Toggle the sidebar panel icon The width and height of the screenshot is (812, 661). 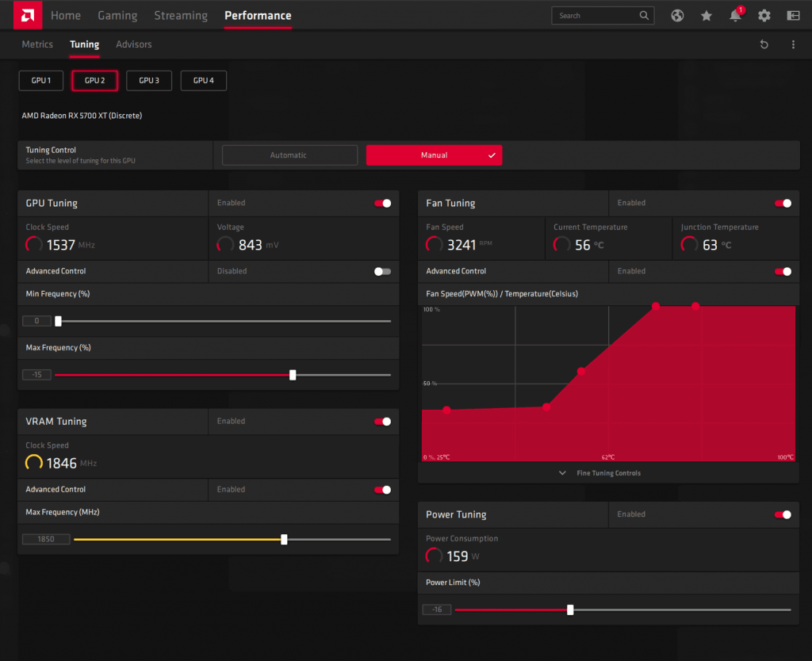pos(793,16)
